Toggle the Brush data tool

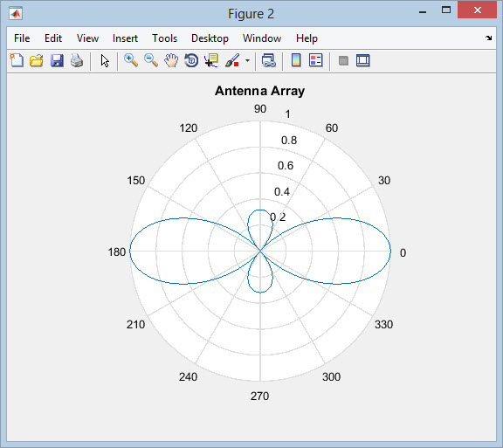(232, 60)
